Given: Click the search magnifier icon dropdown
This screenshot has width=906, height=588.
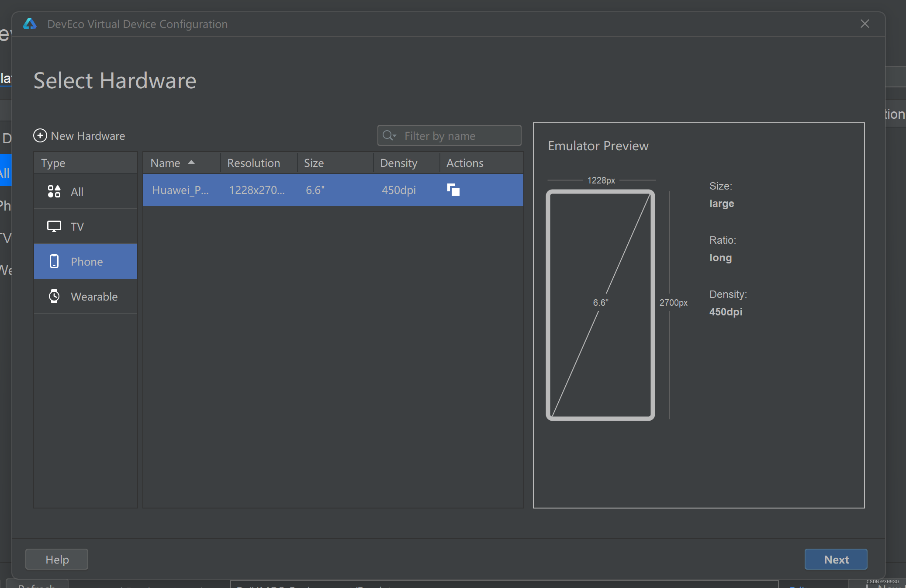Looking at the screenshot, I should [x=389, y=135].
